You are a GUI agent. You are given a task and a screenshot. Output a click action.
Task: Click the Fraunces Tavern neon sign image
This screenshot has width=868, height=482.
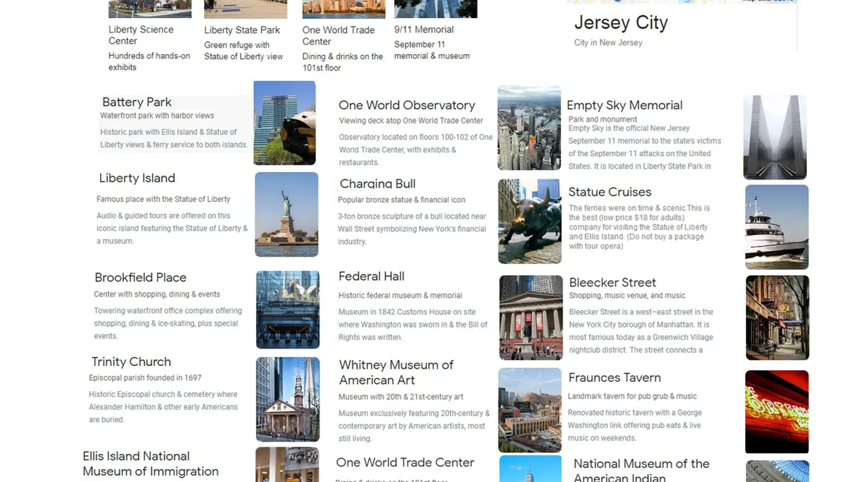point(776,412)
